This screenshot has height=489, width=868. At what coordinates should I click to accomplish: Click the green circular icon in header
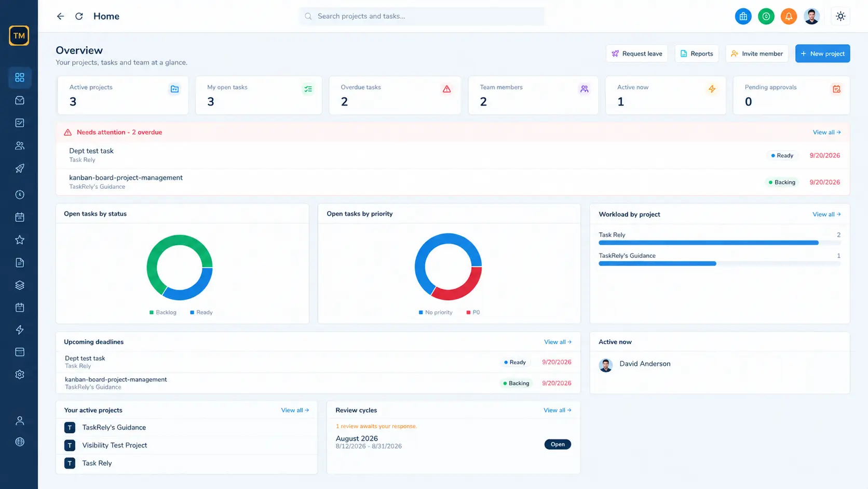coord(766,16)
